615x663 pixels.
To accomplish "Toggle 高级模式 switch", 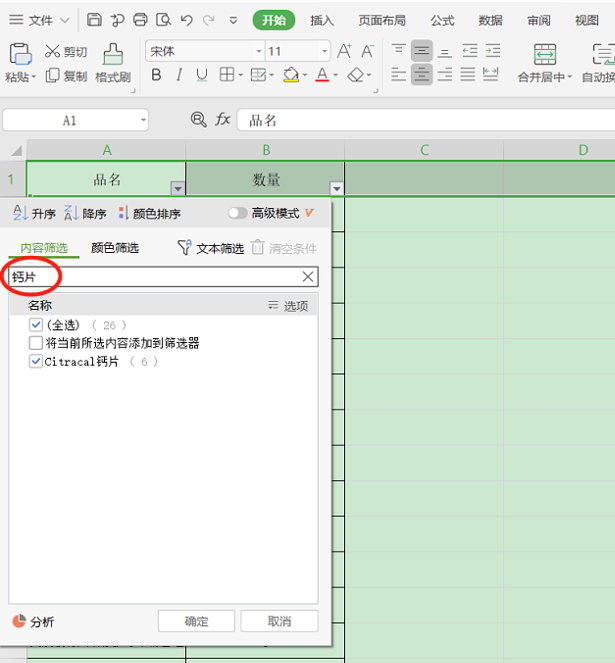I will point(238,213).
